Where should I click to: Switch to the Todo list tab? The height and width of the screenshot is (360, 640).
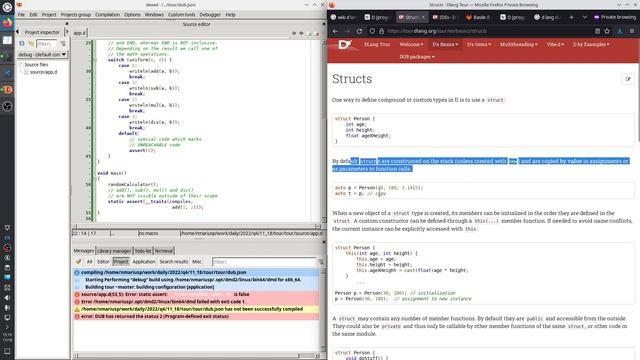143,251
